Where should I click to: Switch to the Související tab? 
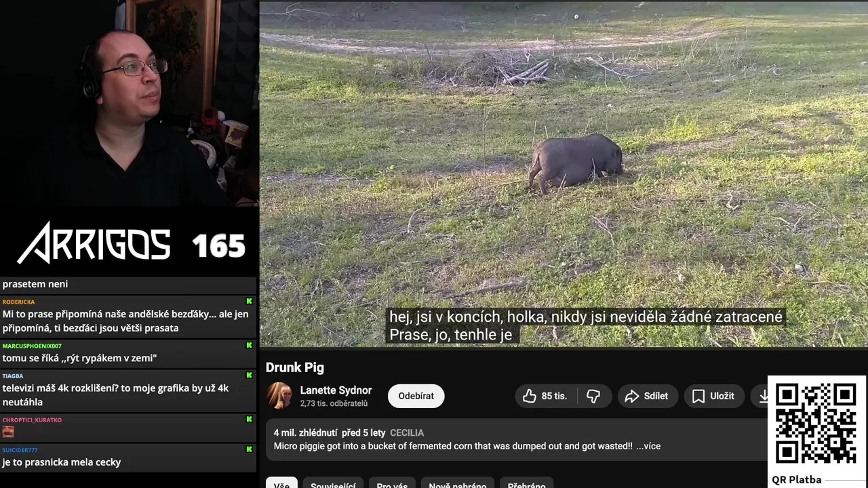pos(333,484)
